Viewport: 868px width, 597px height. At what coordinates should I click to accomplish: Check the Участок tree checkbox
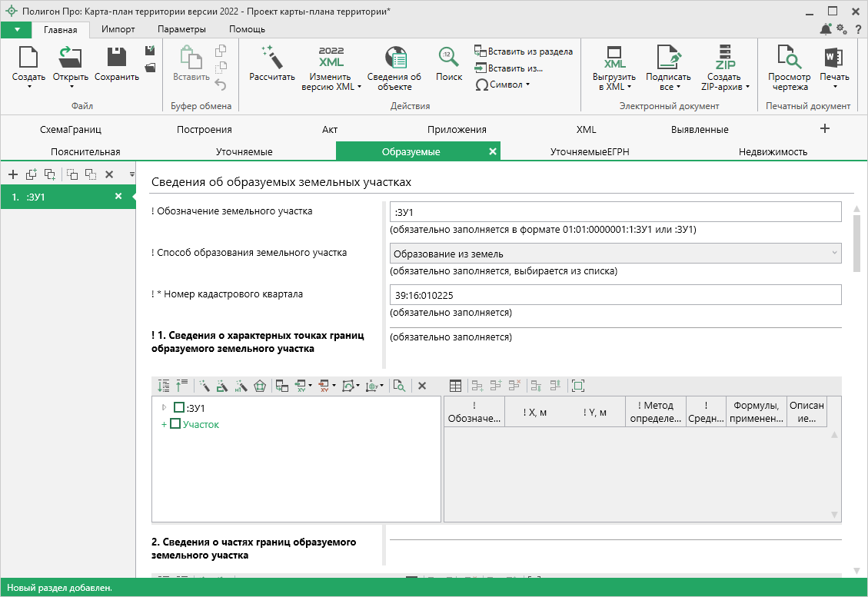[175, 424]
